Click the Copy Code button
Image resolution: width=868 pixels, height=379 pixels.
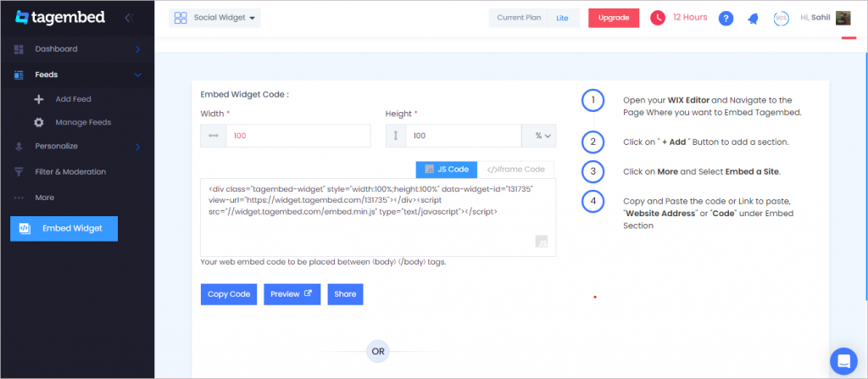(x=229, y=294)
